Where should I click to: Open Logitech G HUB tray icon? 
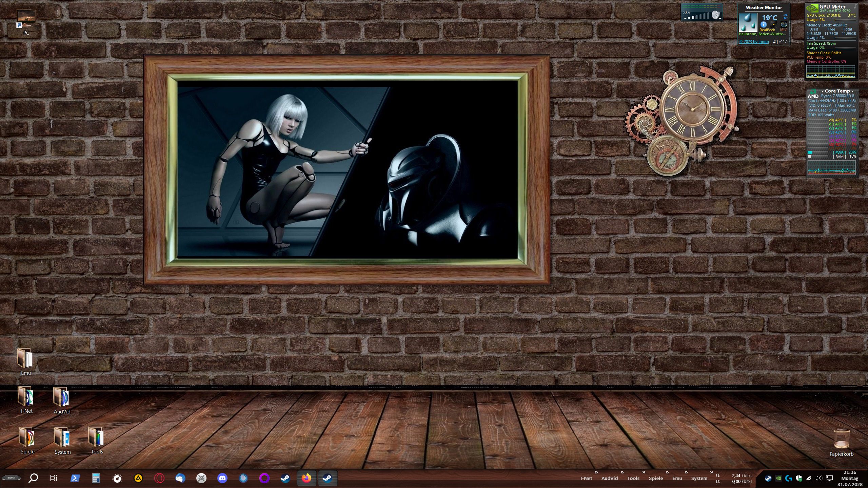tap(789, 478)
